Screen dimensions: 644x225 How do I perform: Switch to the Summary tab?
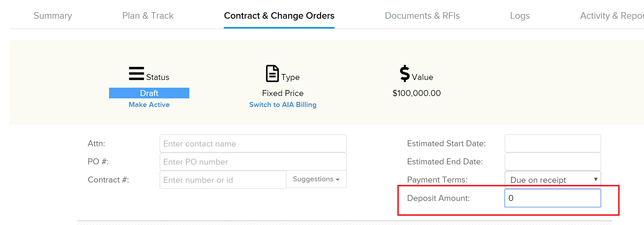[53, 15]
